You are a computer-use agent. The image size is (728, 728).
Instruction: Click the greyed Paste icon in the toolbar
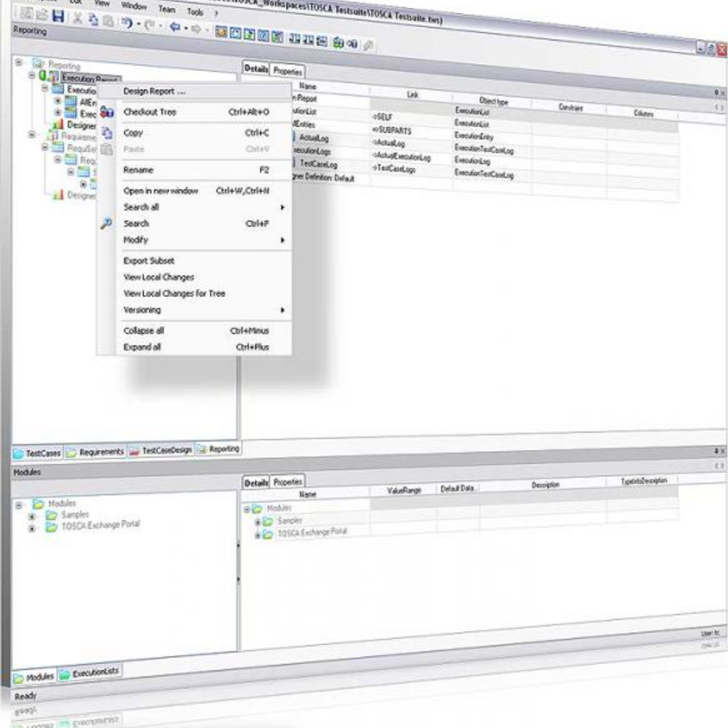click(x=107, y=21)
